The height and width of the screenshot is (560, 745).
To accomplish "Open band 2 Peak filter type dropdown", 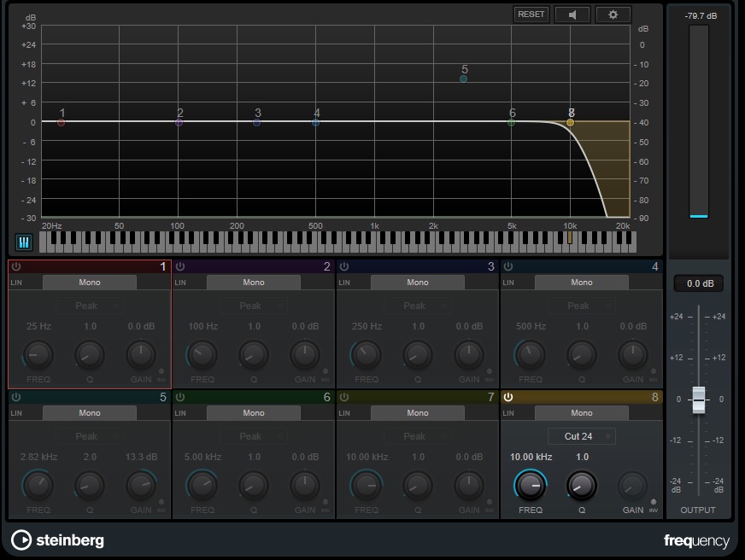I will (x=254, y=306).
